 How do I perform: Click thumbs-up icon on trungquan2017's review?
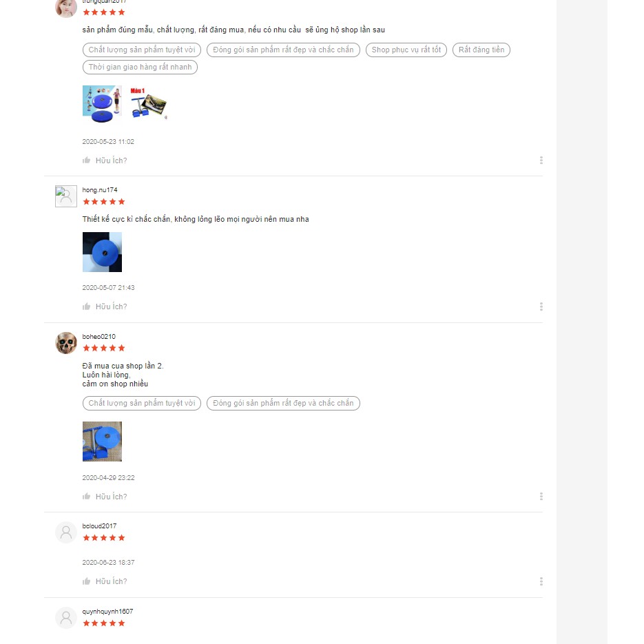pyautogui.click(x=86, y=160)
